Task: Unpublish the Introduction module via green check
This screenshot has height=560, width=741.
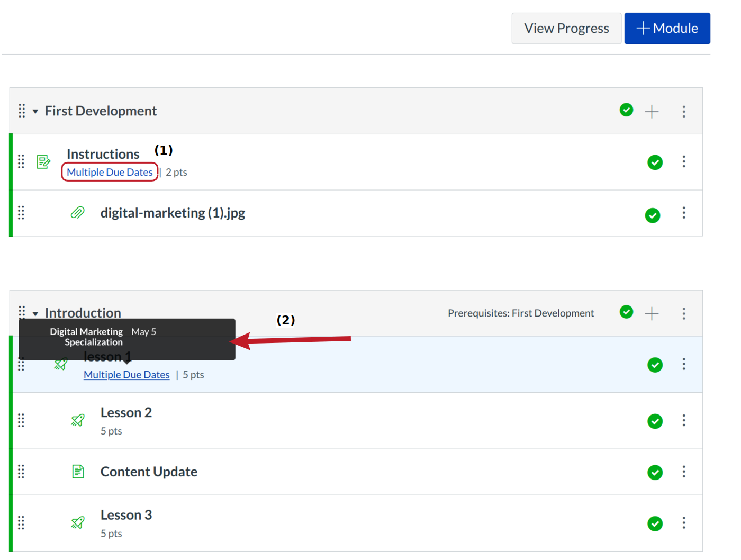Action: click(x=626, y=312)
